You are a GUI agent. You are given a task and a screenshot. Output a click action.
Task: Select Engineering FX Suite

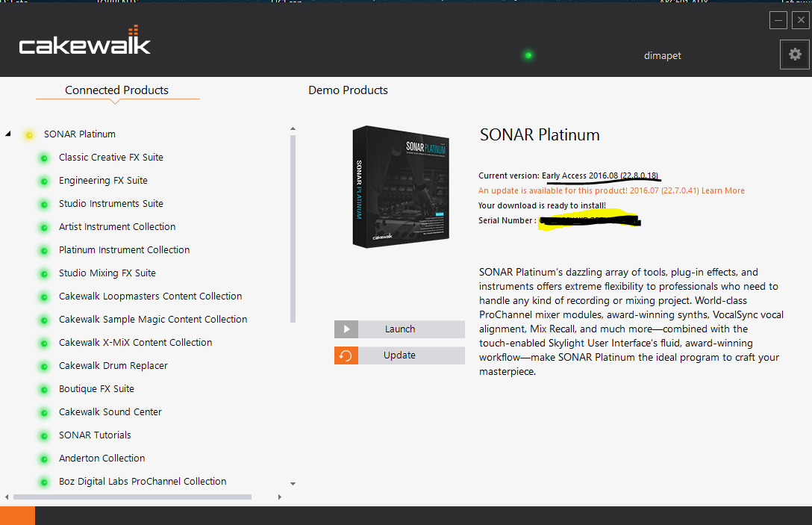[x=103, y=181]
